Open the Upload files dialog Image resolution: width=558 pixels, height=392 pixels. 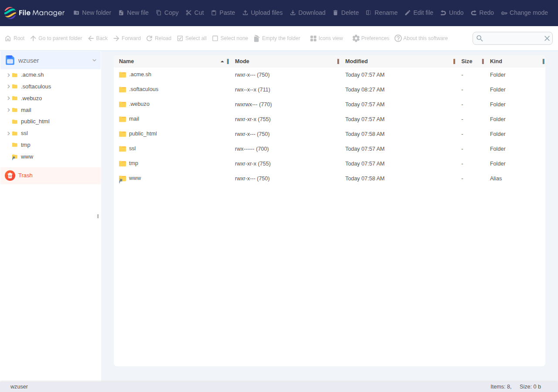click(x=262, y=13)
